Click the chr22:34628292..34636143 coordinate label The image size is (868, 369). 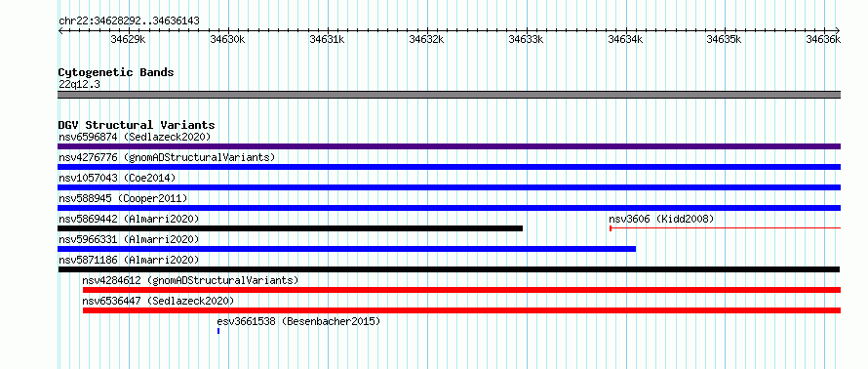(x=129, y=21)
